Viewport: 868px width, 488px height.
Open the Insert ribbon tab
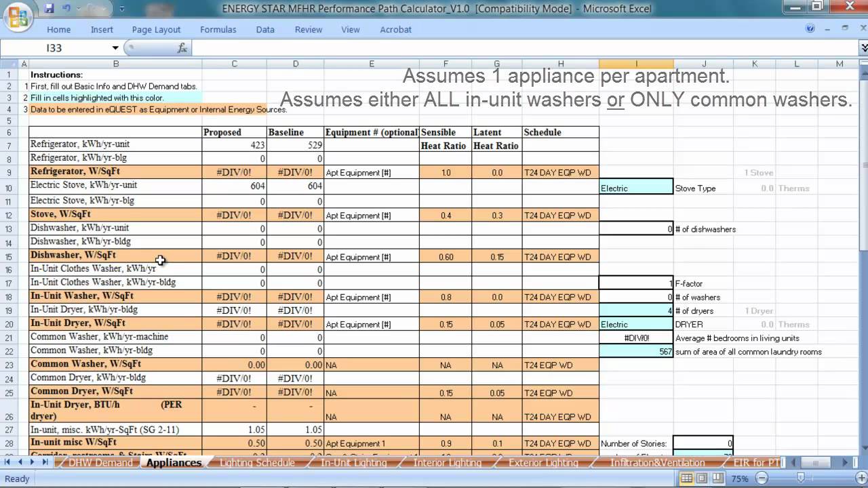(102, 29)
